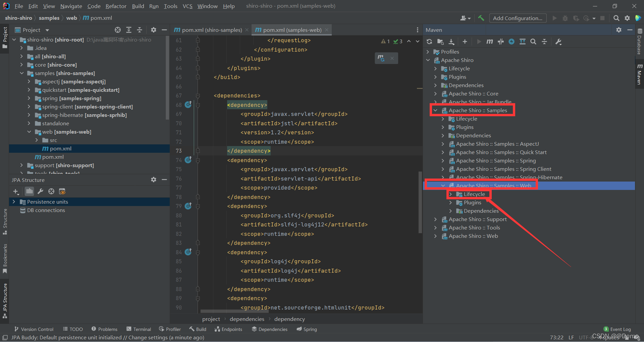
Task: Click Add Configuration button
Action: 518,18
